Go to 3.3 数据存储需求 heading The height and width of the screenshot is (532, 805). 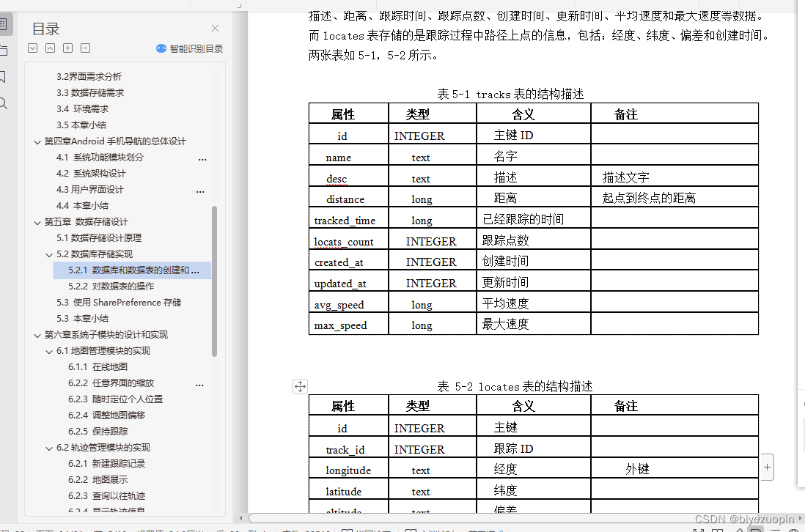click(x=90, y=93)
